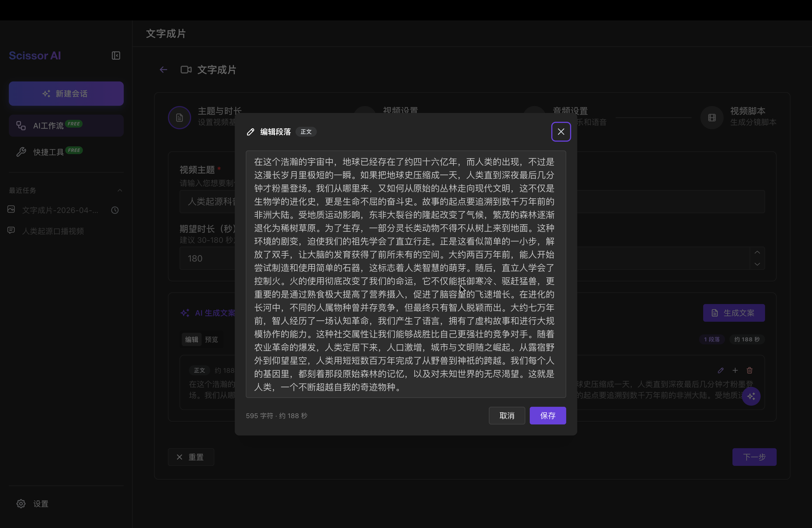812x528 pixels.
Task: Add a paragraph with the plus icon
Action: pyautogui.click(x=735, y=370)
